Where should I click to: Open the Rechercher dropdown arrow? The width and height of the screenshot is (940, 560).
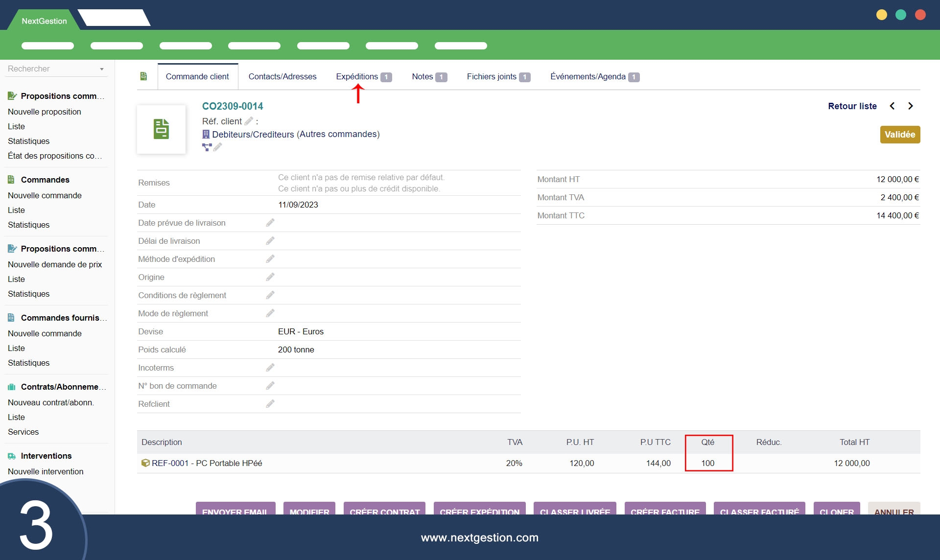coord(102,69)
